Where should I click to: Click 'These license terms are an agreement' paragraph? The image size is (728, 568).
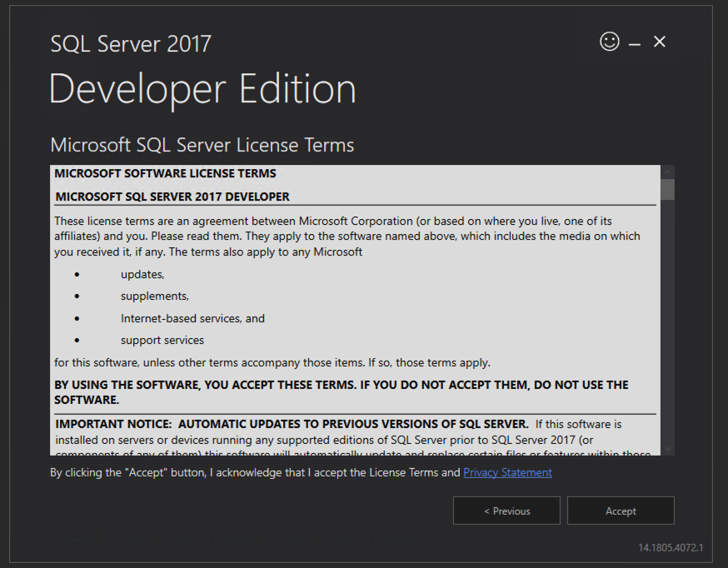point(347,237)
